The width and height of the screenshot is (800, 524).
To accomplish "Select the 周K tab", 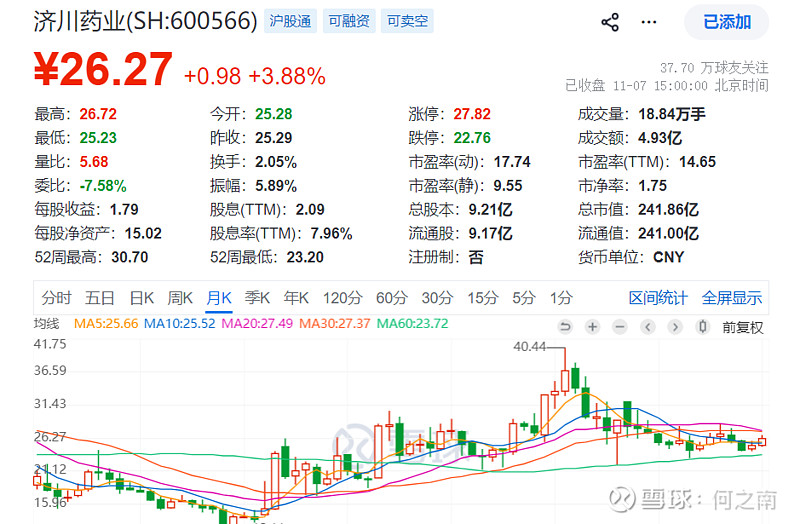I will tap(180, 297).
